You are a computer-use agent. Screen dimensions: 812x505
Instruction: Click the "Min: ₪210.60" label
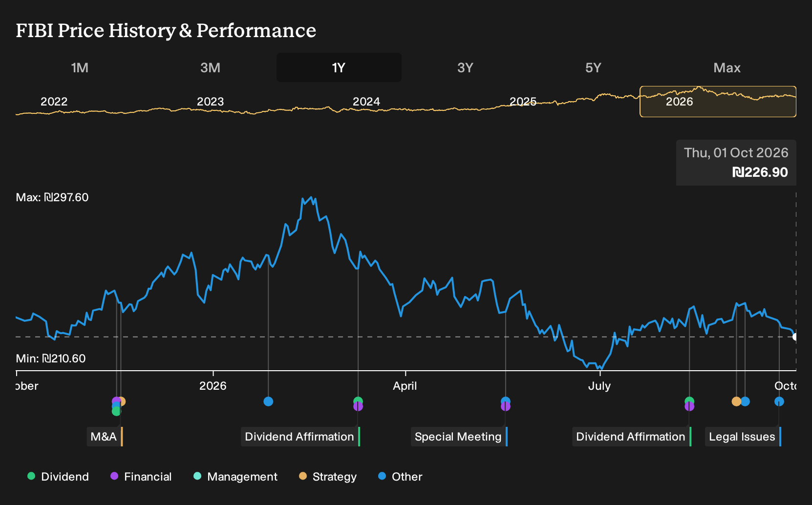(51, 358)
